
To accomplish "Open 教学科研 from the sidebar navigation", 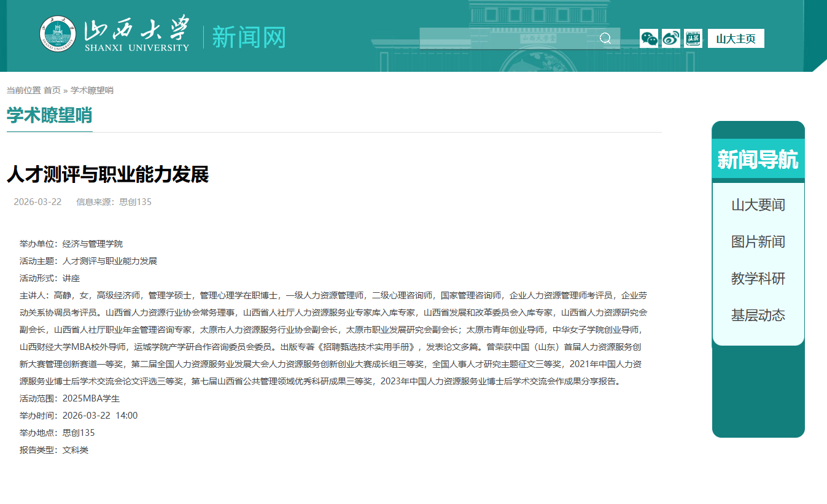I will pos(758,279).
